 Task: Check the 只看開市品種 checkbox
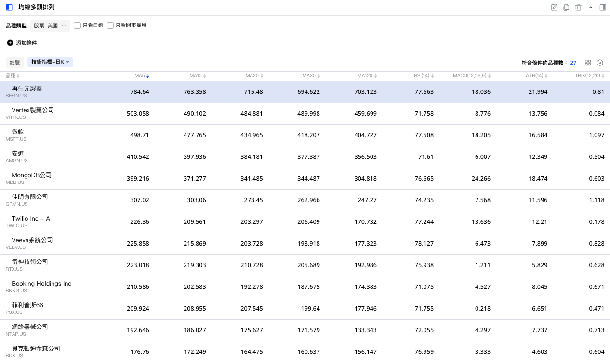tap(110, 26)
